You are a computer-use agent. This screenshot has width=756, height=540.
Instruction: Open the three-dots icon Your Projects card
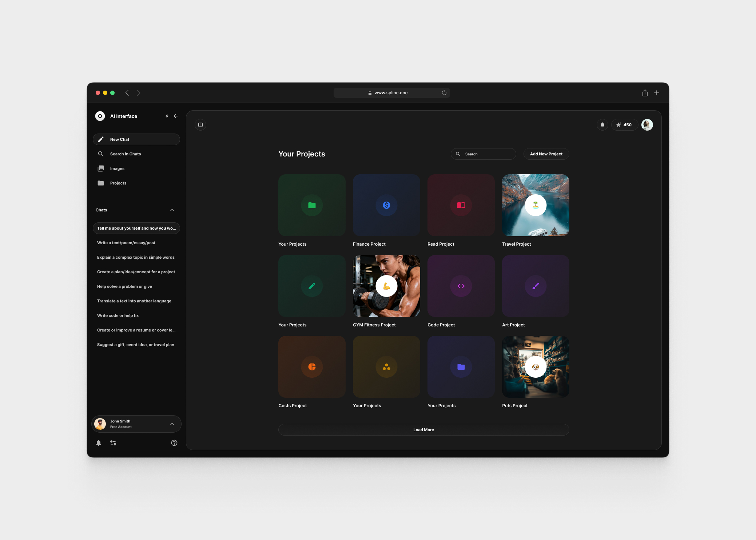pyautogui.click(x=386, y=367)
